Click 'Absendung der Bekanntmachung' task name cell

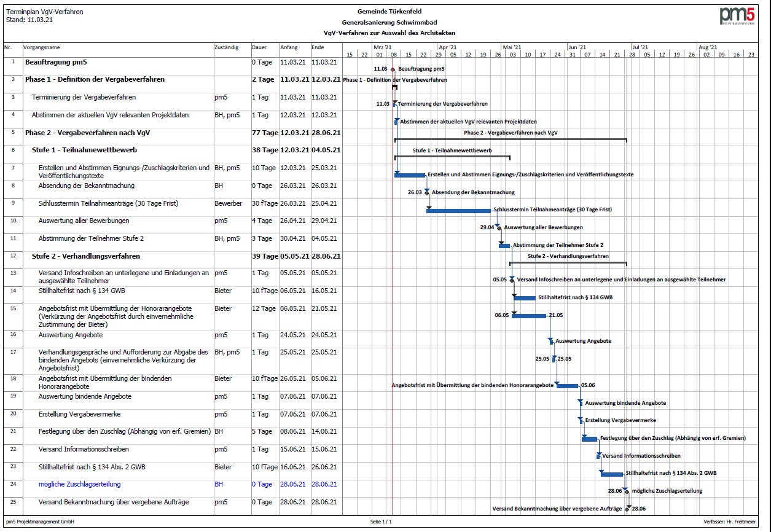pyautogui.click(x=86, y=186)
